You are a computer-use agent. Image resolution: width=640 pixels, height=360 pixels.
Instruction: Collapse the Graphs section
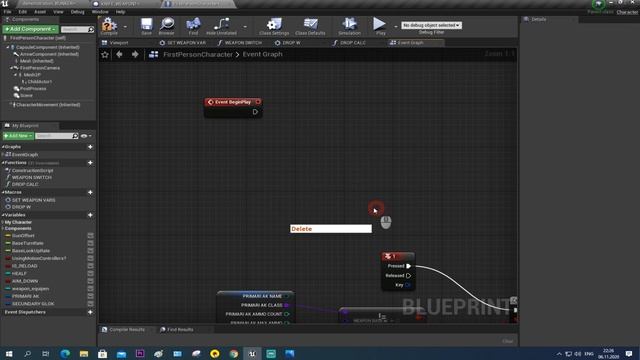3,147
